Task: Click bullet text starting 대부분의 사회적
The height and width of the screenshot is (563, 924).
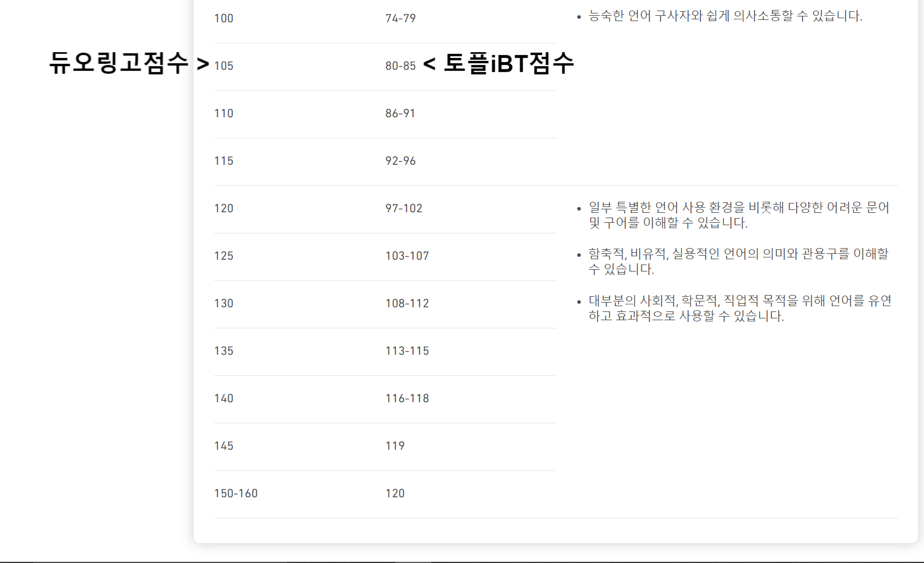Action: (740, 308)
